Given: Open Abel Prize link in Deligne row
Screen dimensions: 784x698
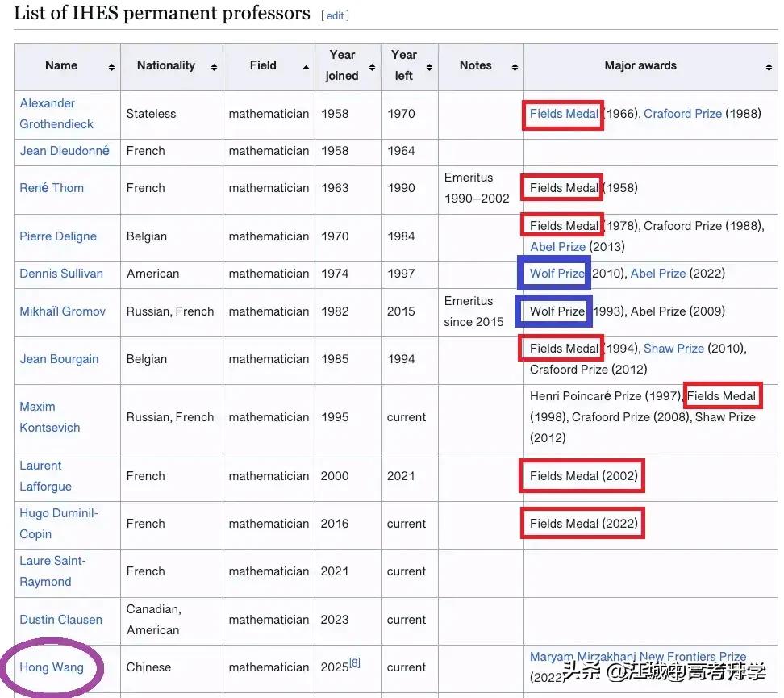Looking at the screenshot, I should [x=557, y=247].
